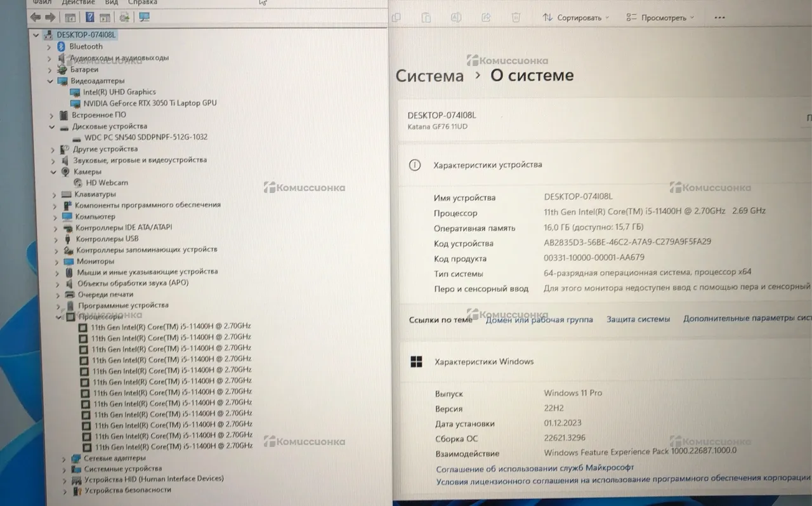Click the Защита системы link
This screenshot has width=812, height=506.
[638, 319]
